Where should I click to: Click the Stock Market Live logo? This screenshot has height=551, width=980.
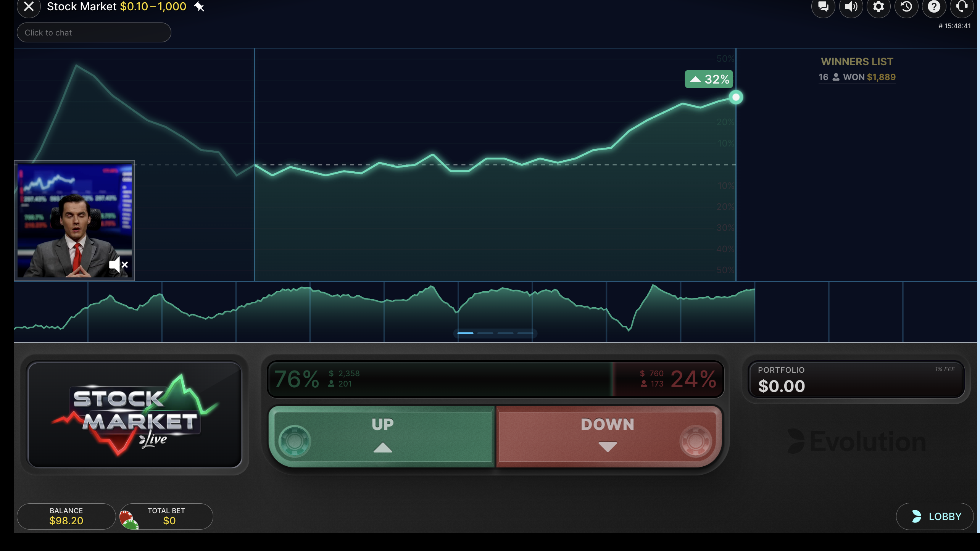coord(135,415)
